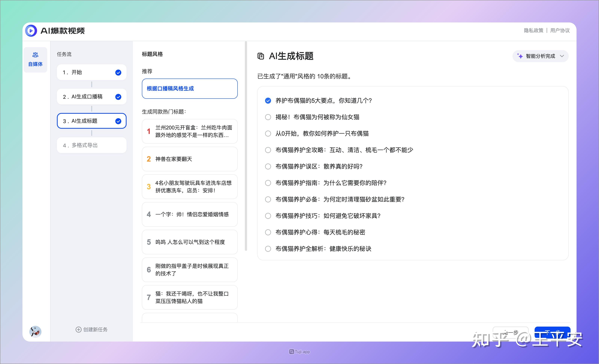Click the clipboard icon beside AI生成标题

261,56
